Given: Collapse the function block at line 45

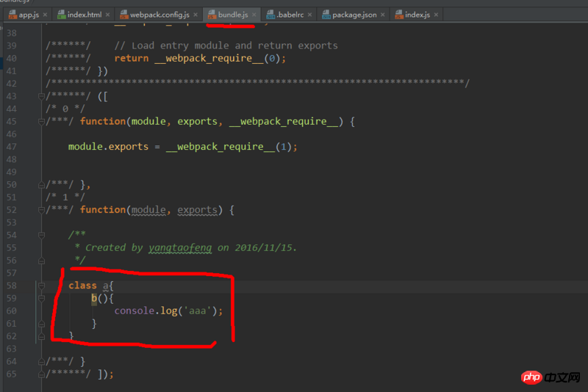Looking at the screenshot, I should (41, 122).
